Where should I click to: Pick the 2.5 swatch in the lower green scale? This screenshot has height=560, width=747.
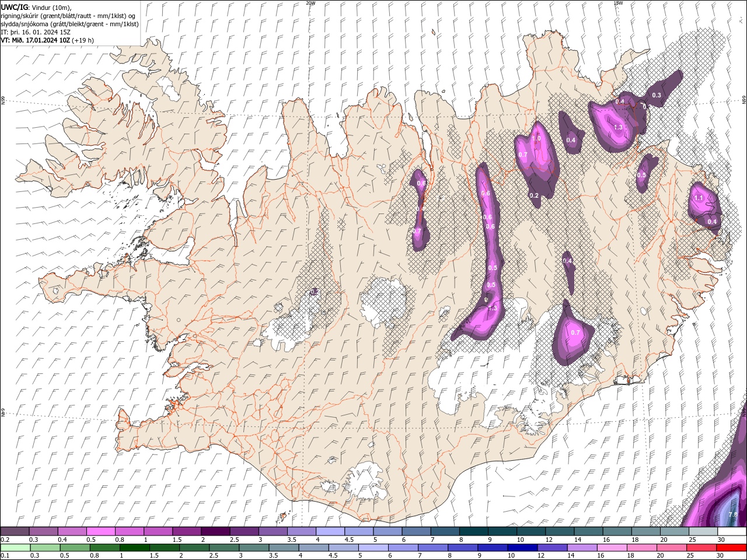224,548
